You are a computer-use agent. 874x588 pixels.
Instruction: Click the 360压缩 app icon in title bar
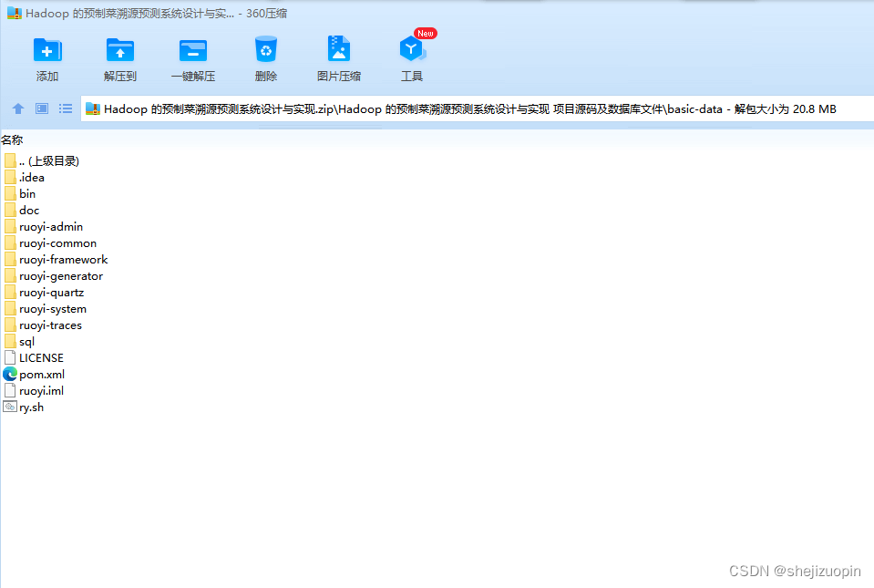click(x=14, y=13)
